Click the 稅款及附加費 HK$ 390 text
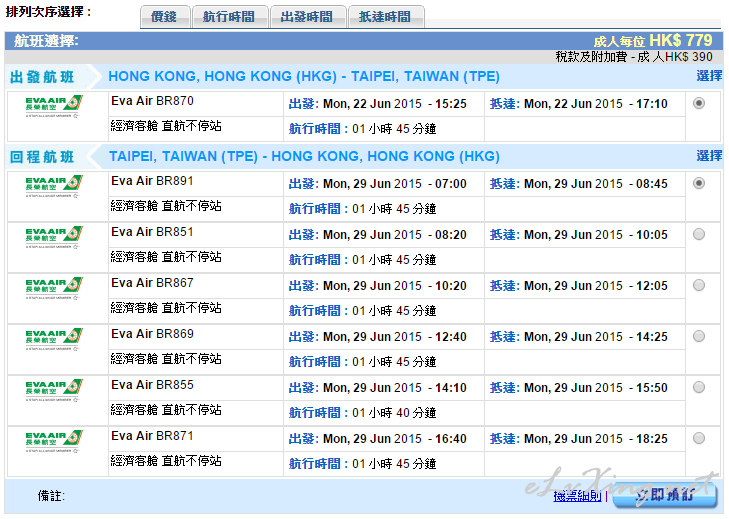Image resolution: width=729 pixels, height=519 pixels. 634,57
